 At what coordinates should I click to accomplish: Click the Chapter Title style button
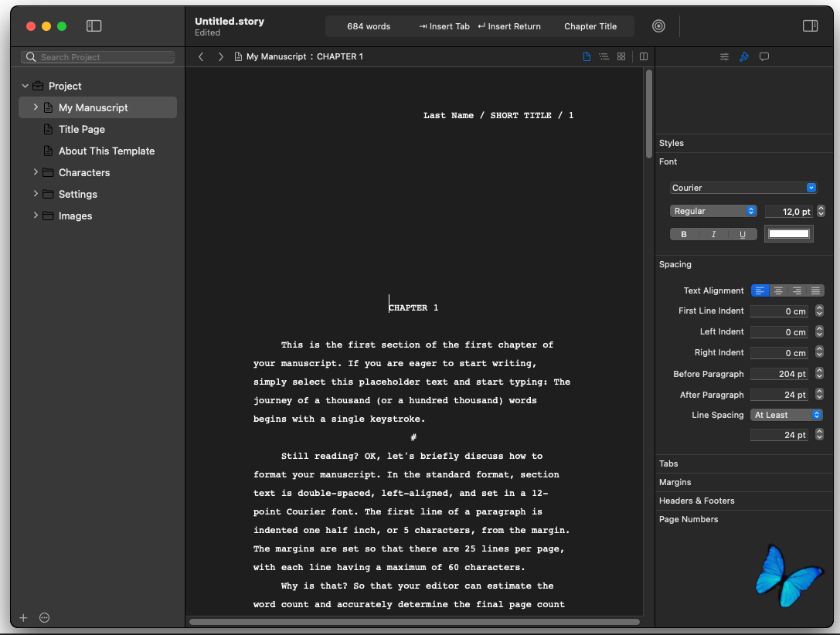pos(590,26)
